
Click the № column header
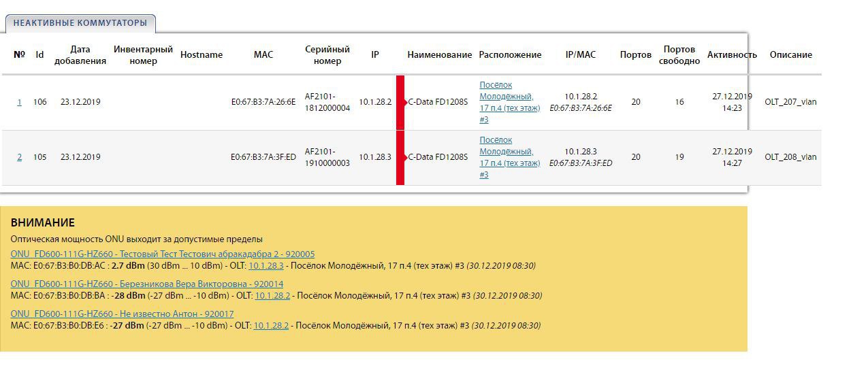(x=19, y=54)
